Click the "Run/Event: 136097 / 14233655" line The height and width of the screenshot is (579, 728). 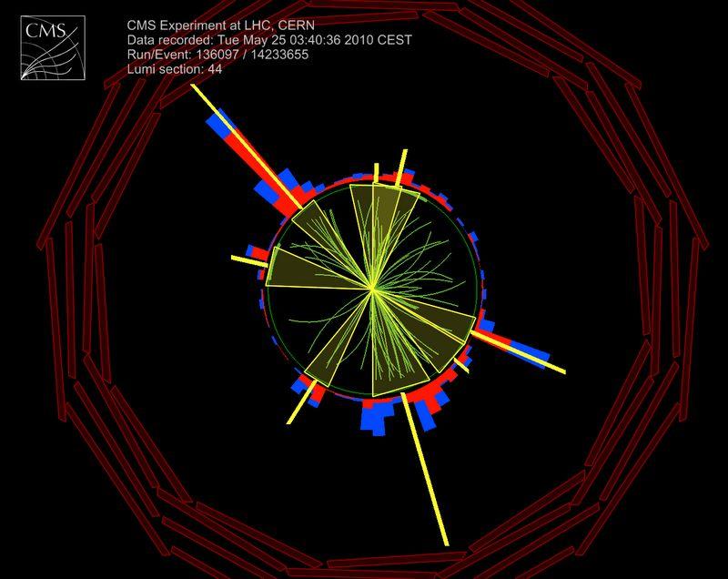(217, 55)
